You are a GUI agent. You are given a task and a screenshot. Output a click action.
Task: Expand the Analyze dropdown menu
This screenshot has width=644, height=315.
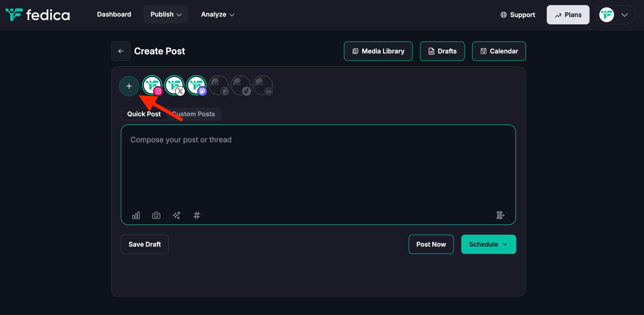218,14
